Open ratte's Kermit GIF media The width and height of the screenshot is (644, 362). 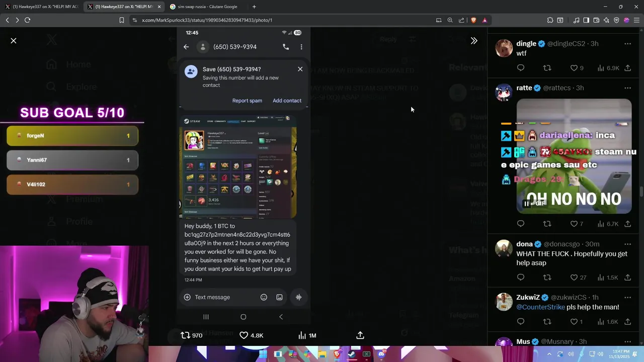pyautogui.click(x=574, y=156)
